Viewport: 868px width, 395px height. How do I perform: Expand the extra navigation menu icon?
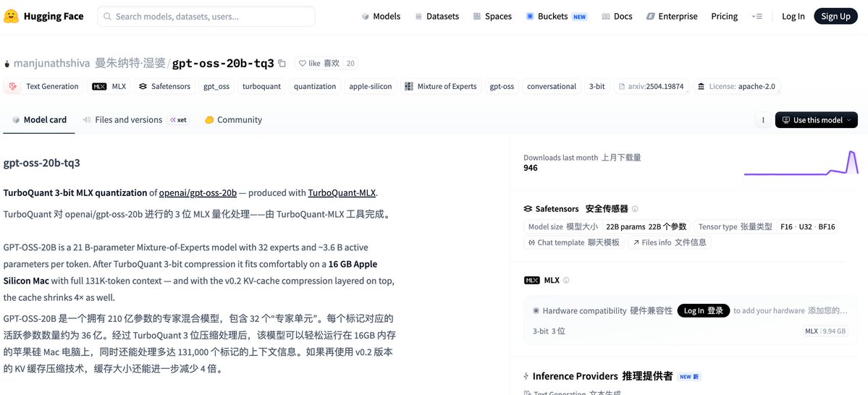click(x=757, y=17)
